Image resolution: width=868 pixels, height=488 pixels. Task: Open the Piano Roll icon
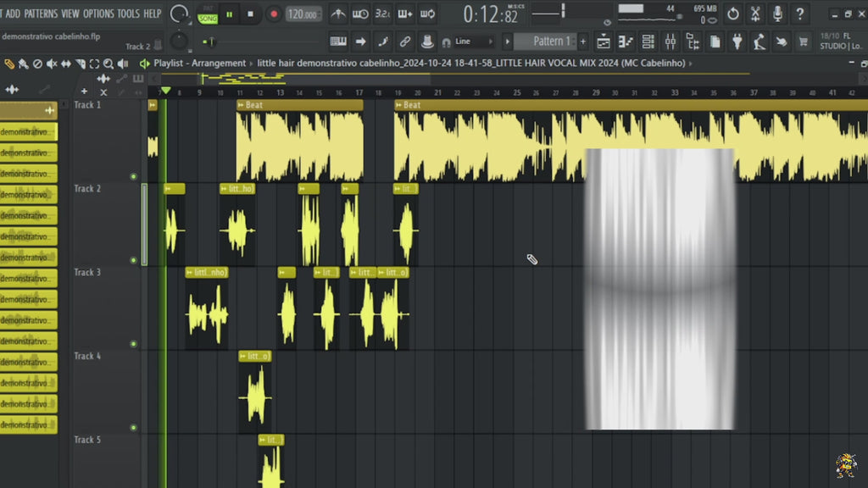click(x=626, y=42)
